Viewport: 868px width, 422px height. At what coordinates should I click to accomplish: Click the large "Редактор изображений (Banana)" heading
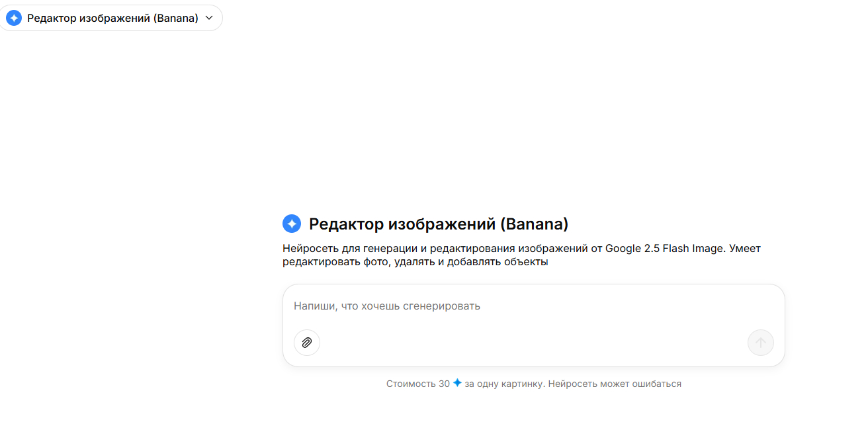point(439,224)
